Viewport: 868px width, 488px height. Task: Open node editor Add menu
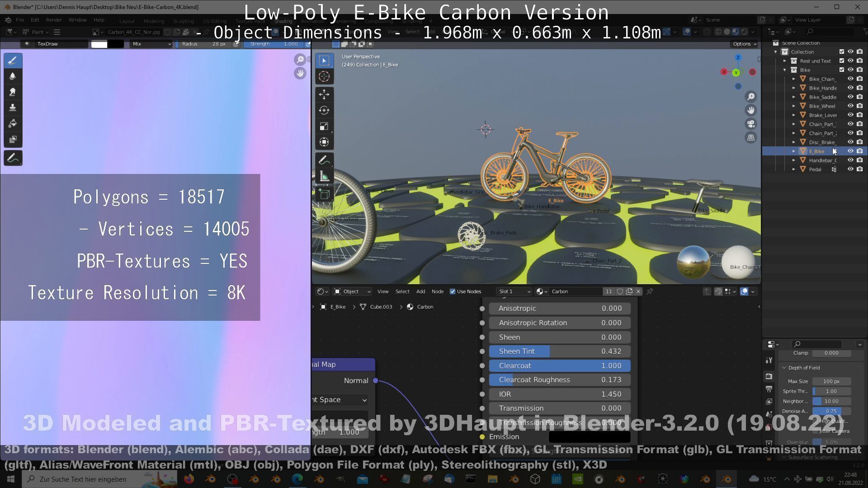(420, 291)
